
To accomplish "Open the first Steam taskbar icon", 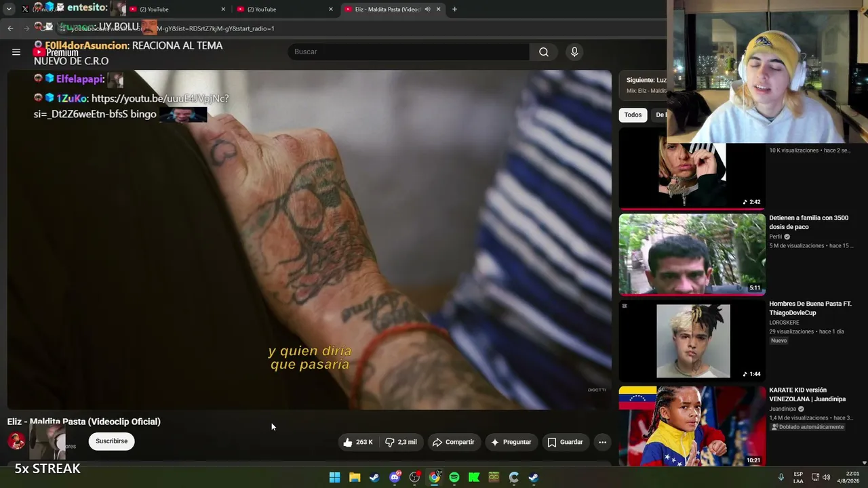I will tap(374, 477).
